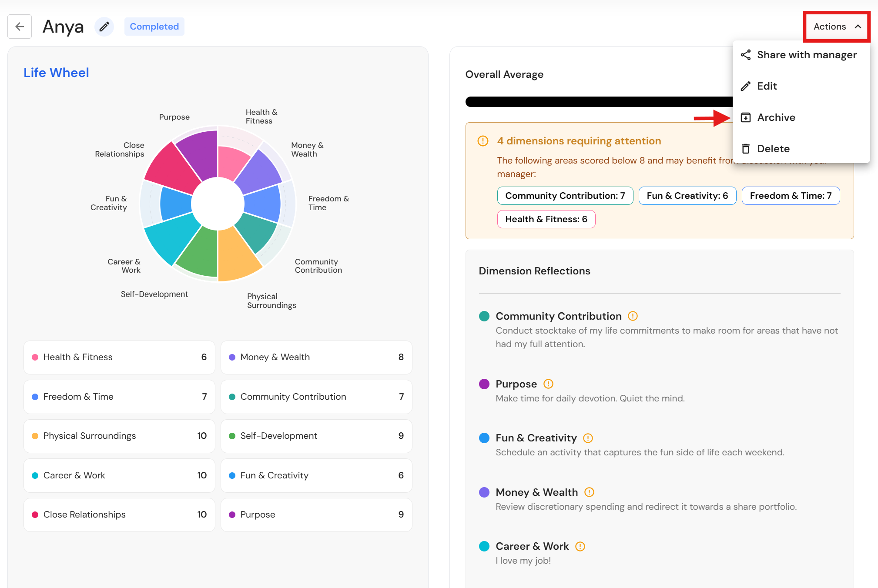The height and width of the screenshot is (588, 878).
Task: Click the trash icon next to Delete
Action: pos(746,149)
